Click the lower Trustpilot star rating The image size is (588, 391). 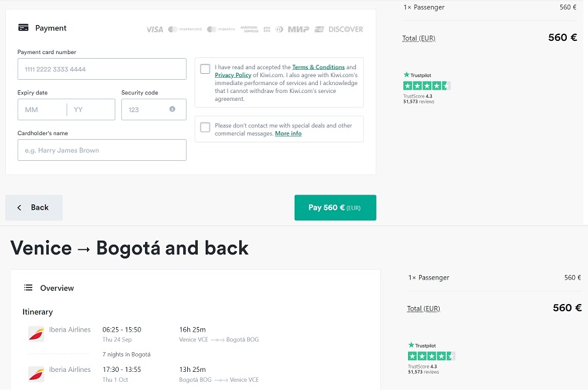[432, 356]
